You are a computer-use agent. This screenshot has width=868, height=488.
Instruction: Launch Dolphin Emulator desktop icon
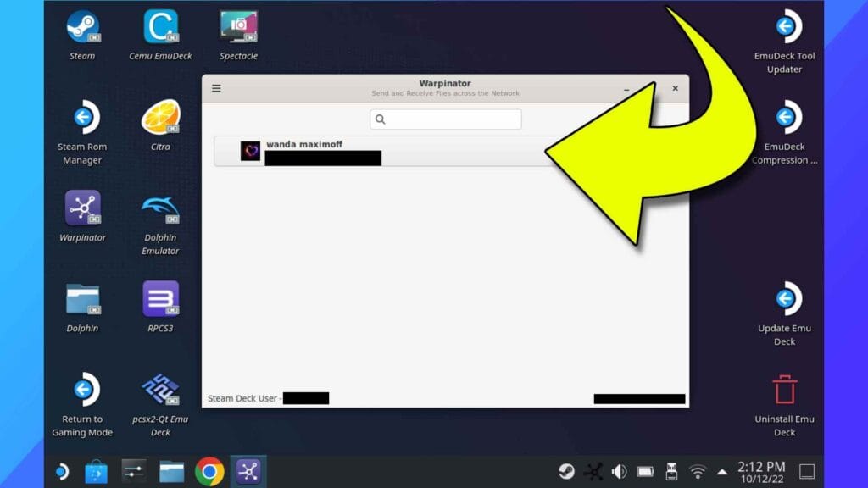click(x=160, y=209)
